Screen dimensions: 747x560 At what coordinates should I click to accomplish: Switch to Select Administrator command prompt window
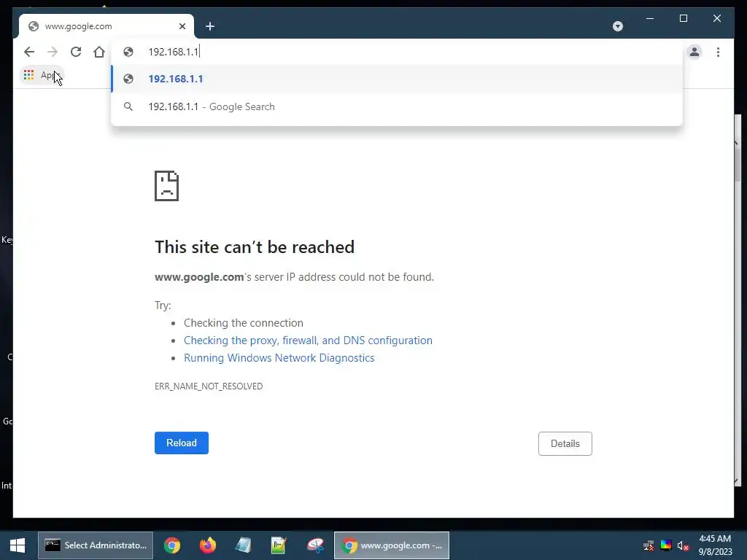96,545
